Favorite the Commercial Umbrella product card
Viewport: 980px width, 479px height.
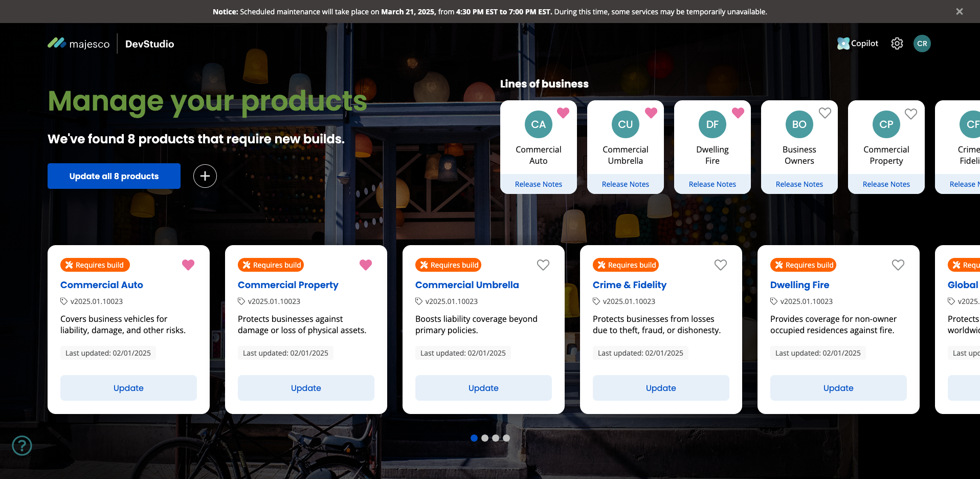[x=543, y=265]
